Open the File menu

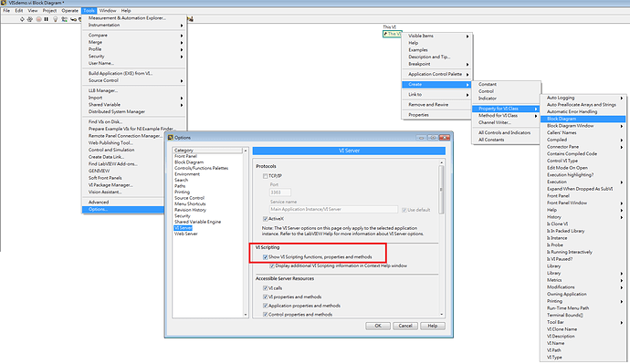6,10
